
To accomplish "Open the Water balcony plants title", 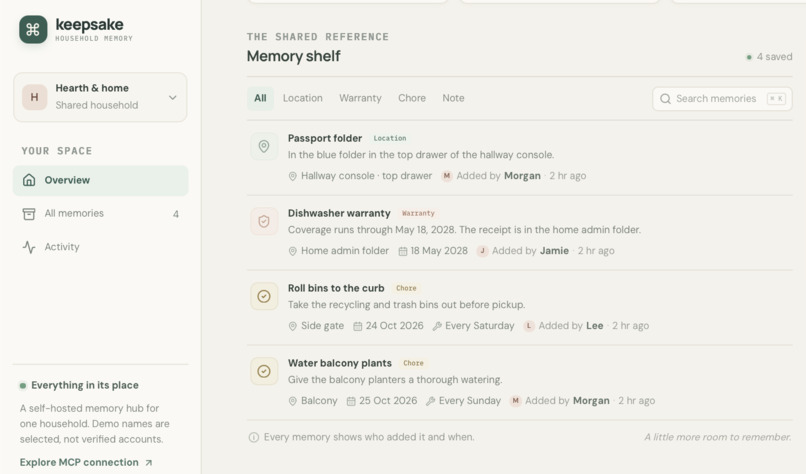I will click(340, 363).
